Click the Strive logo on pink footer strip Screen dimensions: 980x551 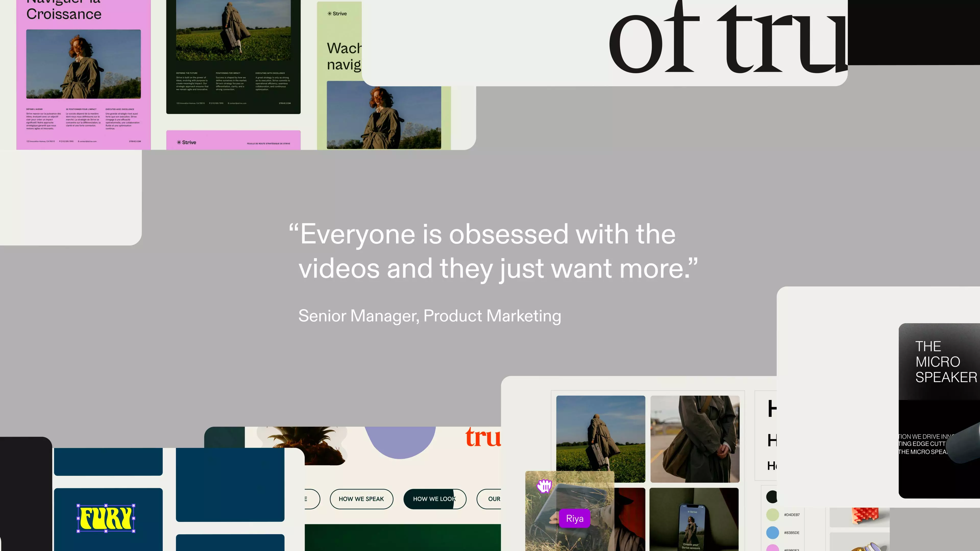point(186,142)
